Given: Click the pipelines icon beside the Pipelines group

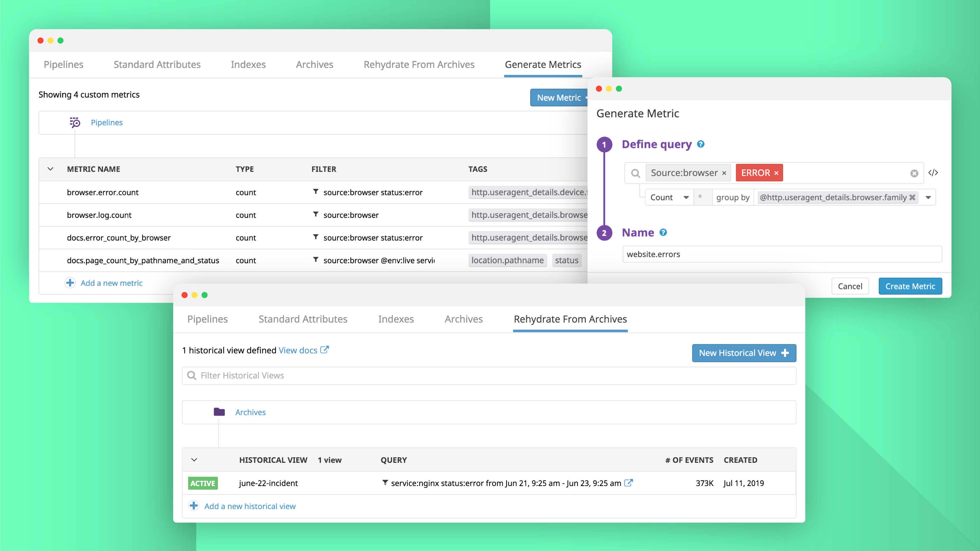Looking at the screenshot, I should click(x=75, y=122).
